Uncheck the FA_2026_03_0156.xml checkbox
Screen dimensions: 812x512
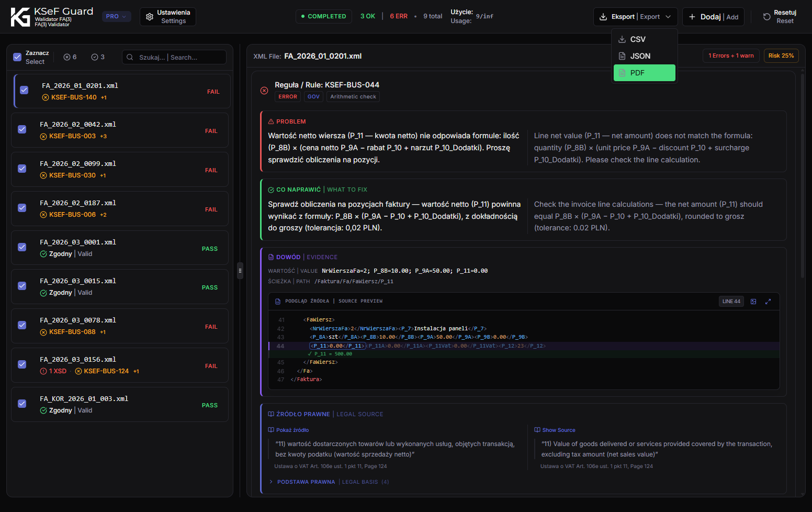pos(22,364)
